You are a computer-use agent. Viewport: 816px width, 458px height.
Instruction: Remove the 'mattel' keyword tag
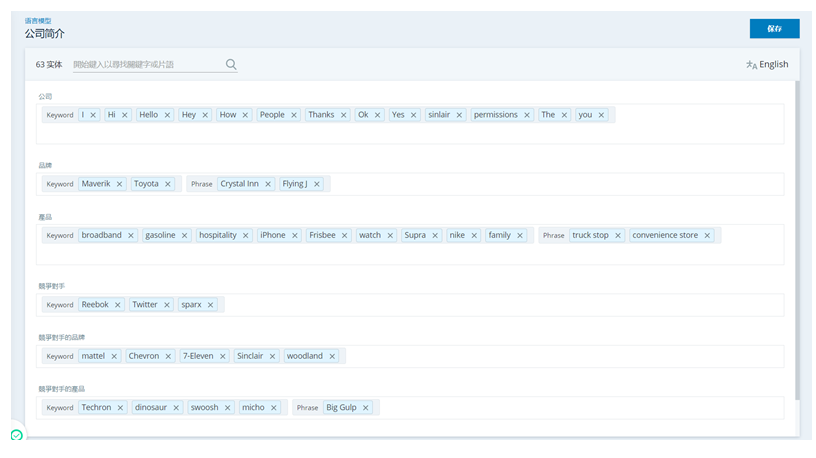pos(114,357)
